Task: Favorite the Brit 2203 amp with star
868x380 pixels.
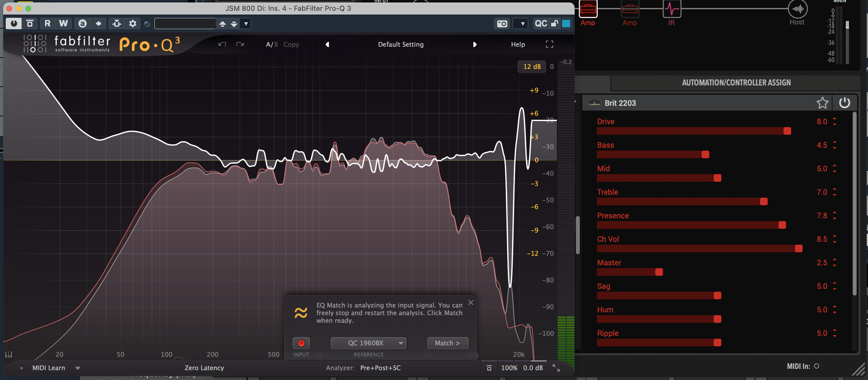Action: click(x=822, y=103)
